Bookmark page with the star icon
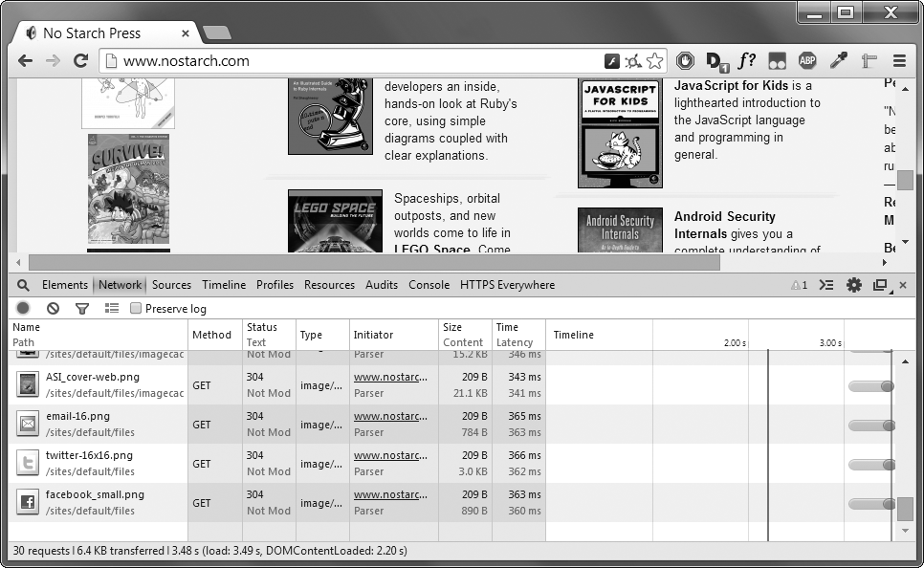 tap(654, 60)
